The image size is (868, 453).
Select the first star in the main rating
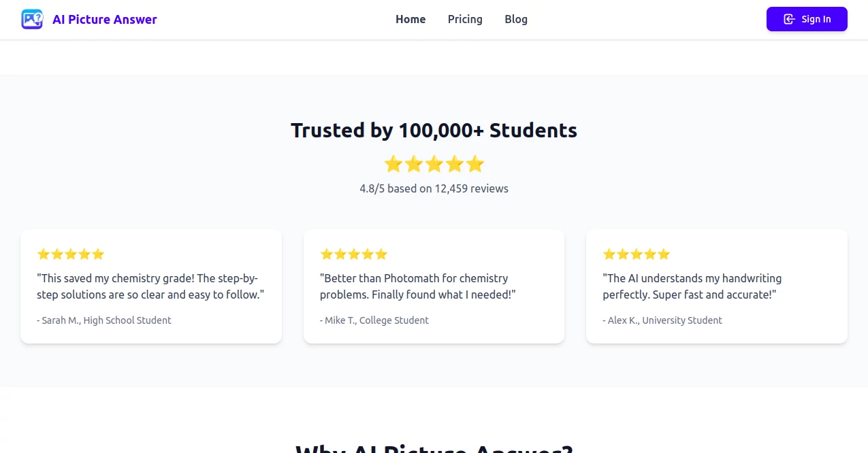coord(393,164)
